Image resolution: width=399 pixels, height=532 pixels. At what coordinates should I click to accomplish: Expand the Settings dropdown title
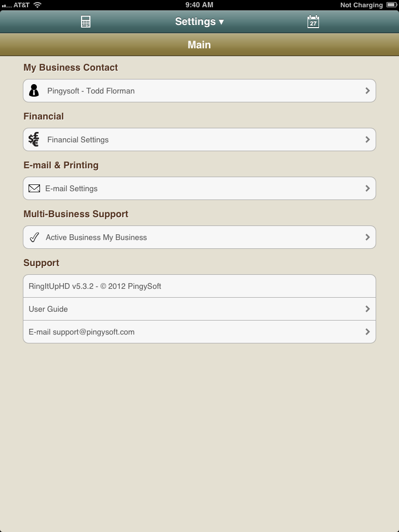tap(199, 22)
